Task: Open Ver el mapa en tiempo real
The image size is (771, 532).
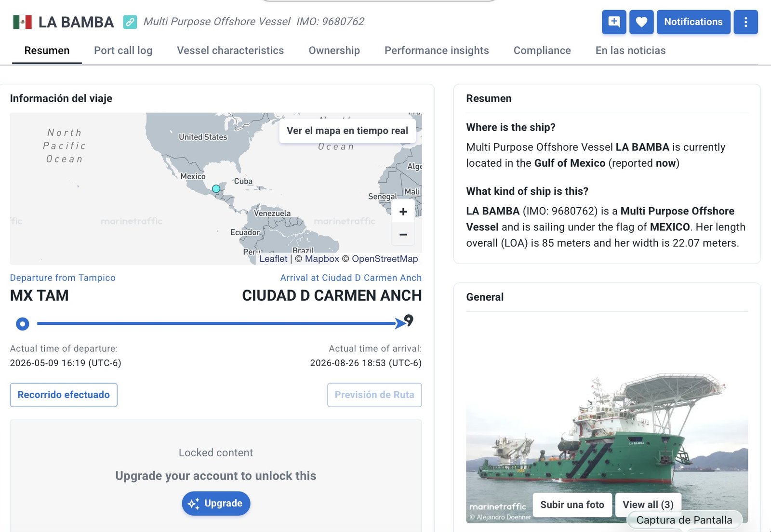Action: pos(347,131)
